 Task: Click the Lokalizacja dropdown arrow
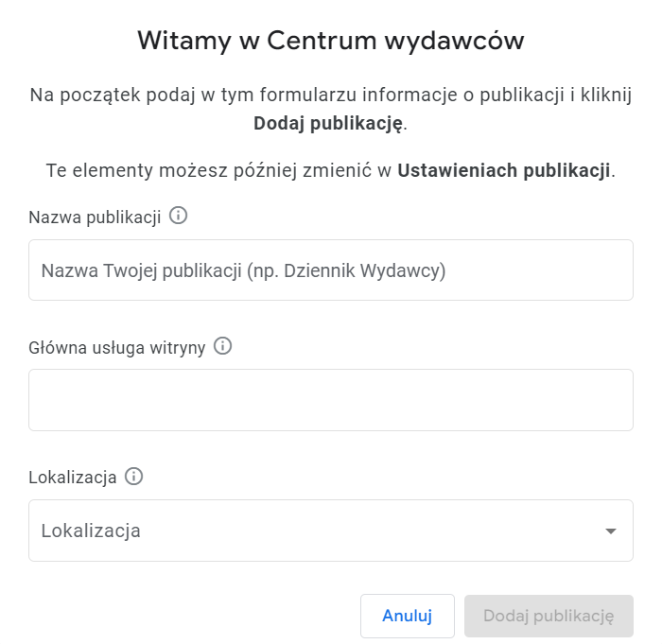coord(611,531)
